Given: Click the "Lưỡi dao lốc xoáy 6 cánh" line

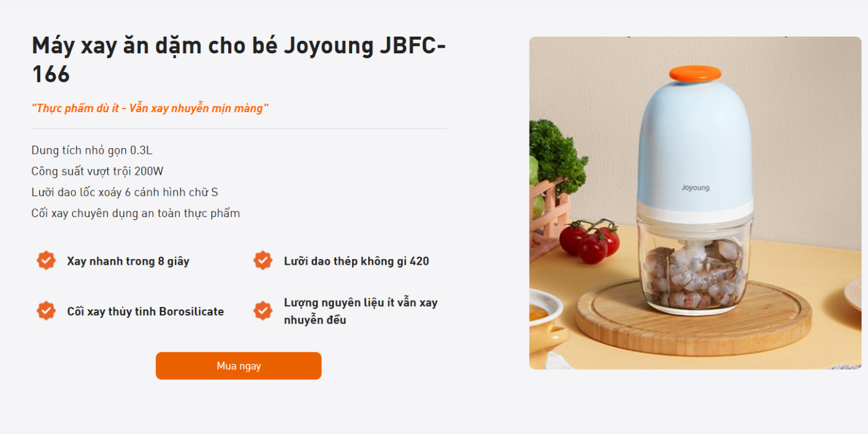Looking at the screenshot, I should click(x=125, y=192).
